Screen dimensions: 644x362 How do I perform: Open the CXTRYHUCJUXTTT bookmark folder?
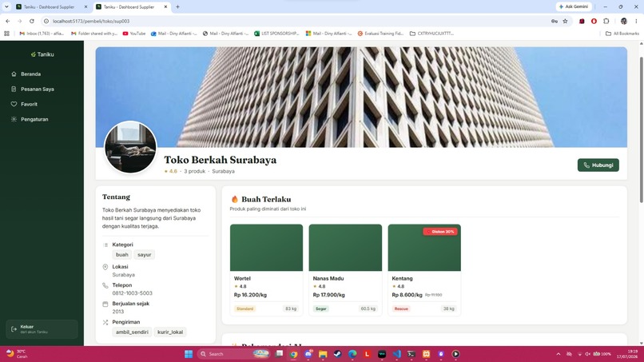coord(431,34)
